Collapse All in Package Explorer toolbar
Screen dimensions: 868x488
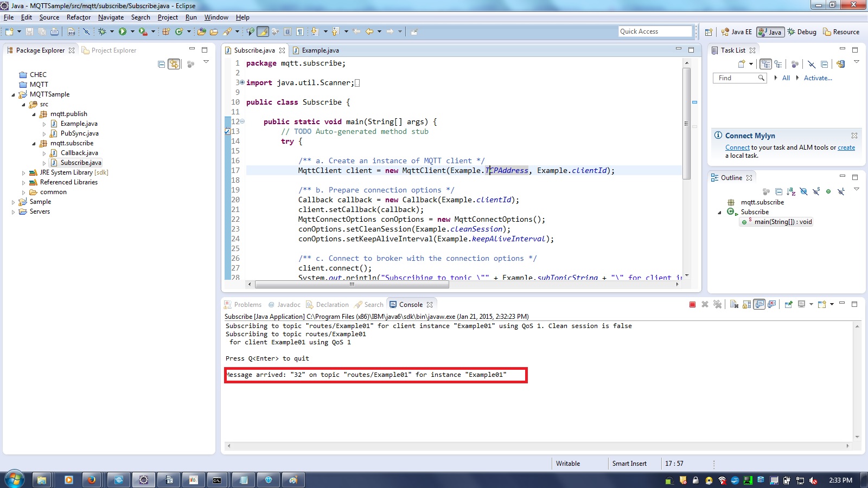[x=161, y=65]
